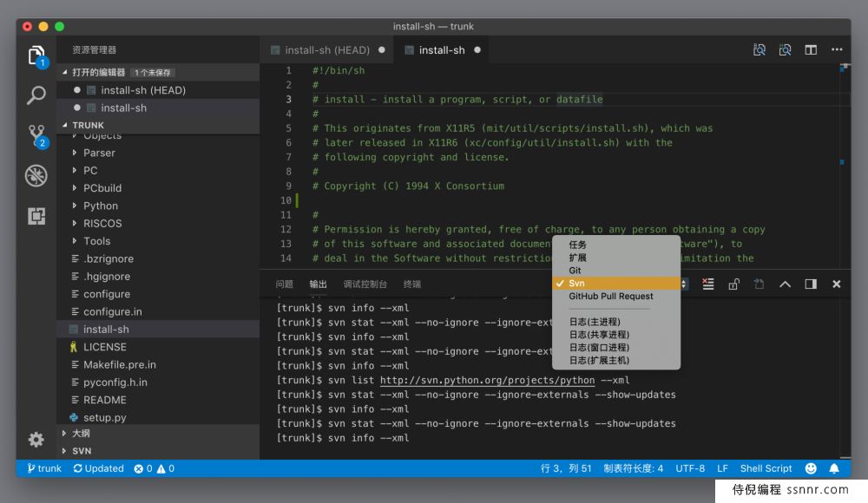868x503 pixels.
Task: Clear the output panel
Action: pos(708,284)
